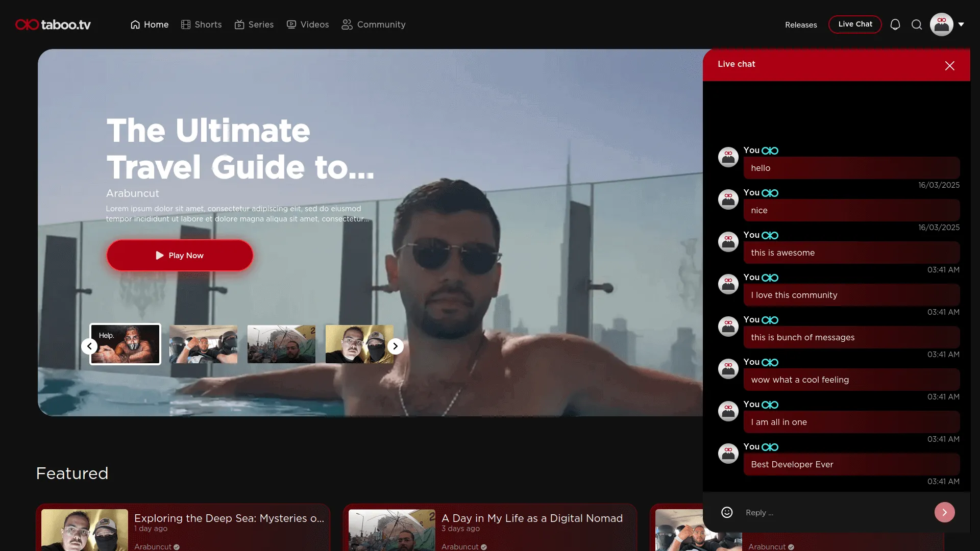
Task: Click the taboo.tv logo
Action: pos(53,24)
